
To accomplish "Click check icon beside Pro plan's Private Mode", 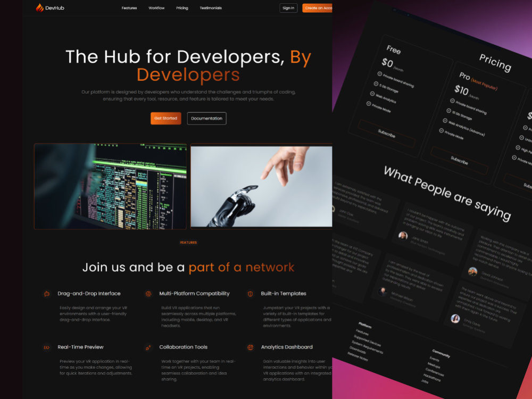I will 441,131.
